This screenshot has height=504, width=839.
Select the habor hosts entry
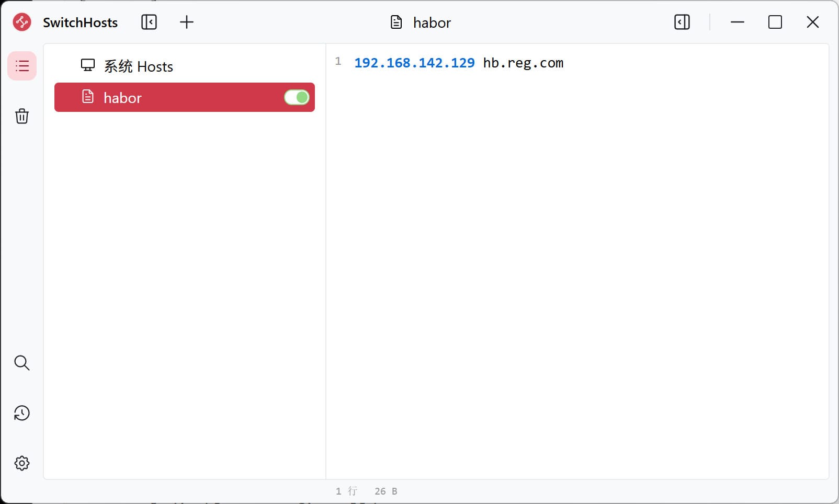[185, 97]
